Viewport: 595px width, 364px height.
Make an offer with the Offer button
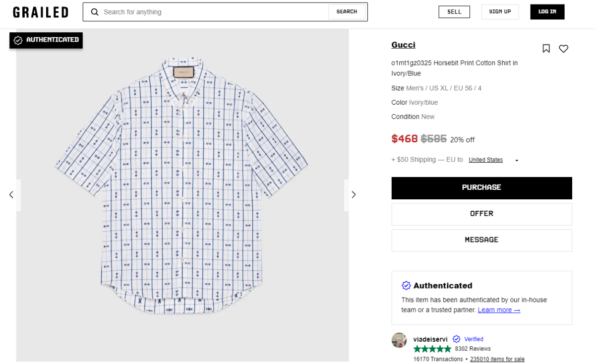click(x=481, y=214)
